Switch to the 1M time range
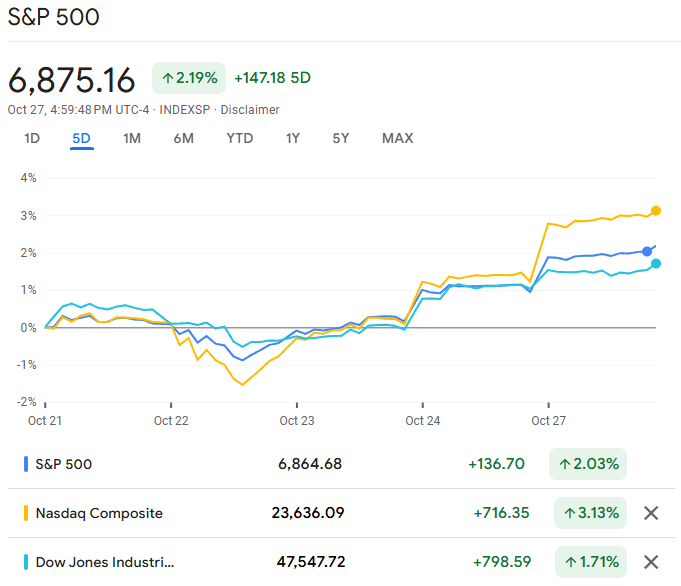Image resolution: width=681 pixels, height=586 pixels. pos(132,138)
